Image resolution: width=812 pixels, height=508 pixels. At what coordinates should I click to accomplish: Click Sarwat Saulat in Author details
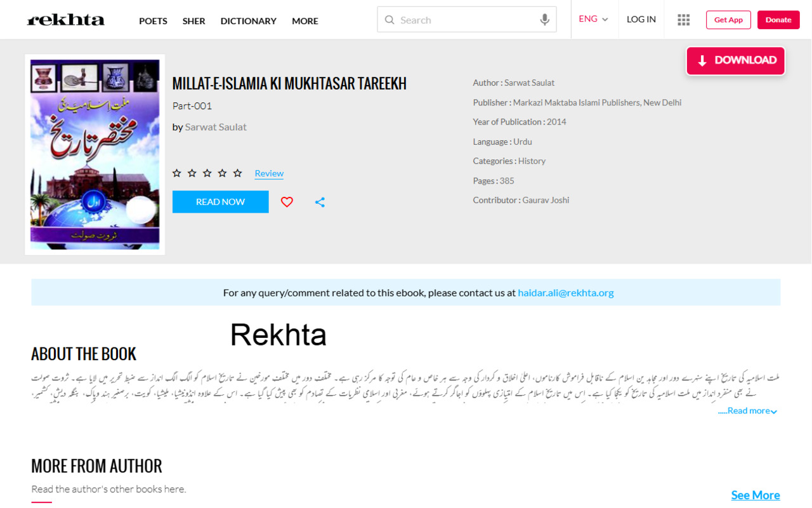[x=530, y=83]
